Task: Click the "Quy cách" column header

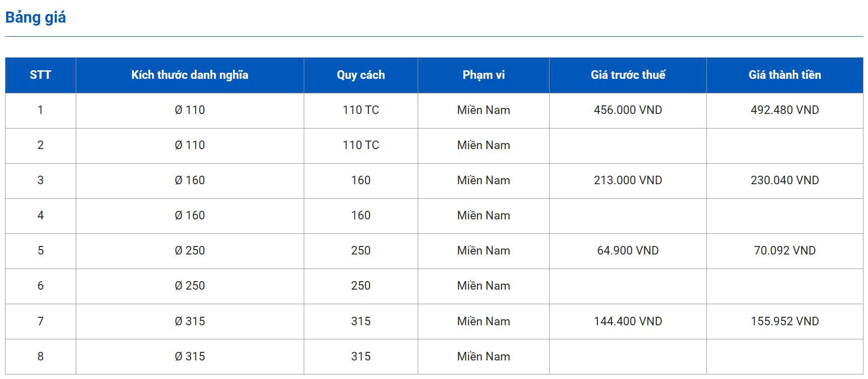Action: [x=360, y=75]
